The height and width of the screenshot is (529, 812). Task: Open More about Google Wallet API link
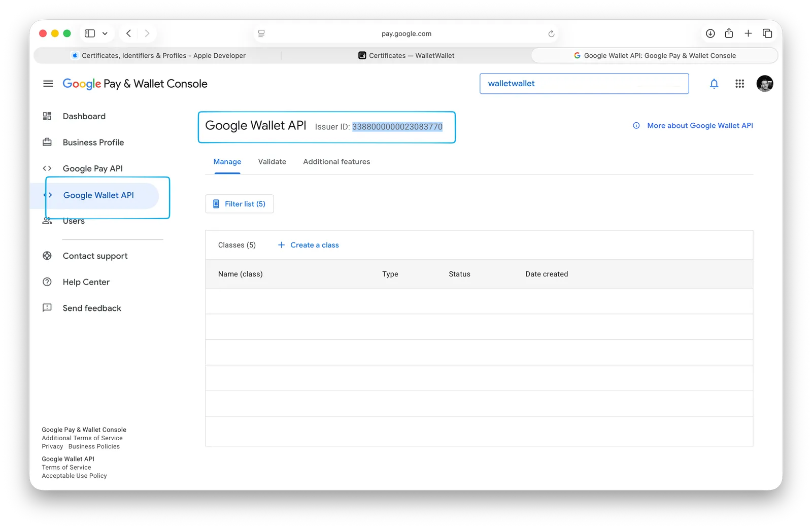click(x=700, y=125)
